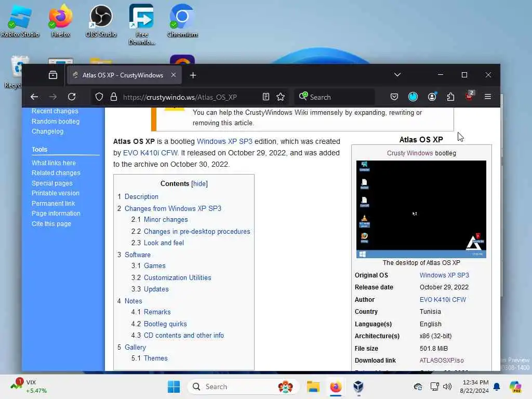This screenshot has width=532, height=399.
Task: Jump to 2.3 Look and feel
Action: coord(164,243)
